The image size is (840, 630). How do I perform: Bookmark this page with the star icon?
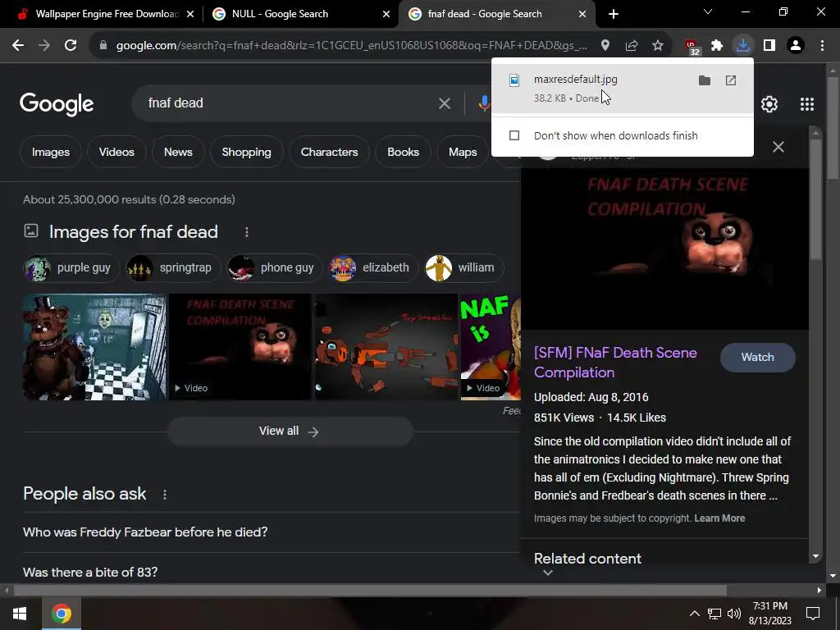[658, 46]
